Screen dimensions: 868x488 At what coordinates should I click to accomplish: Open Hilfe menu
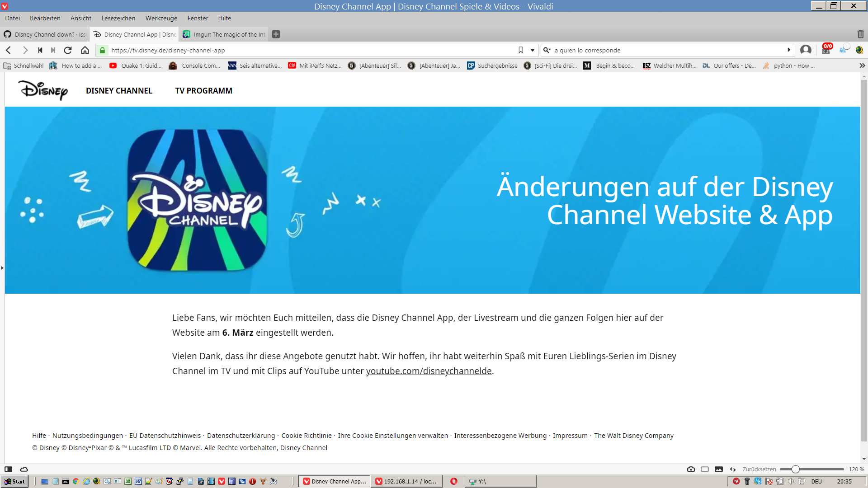(x=225, y=18)
